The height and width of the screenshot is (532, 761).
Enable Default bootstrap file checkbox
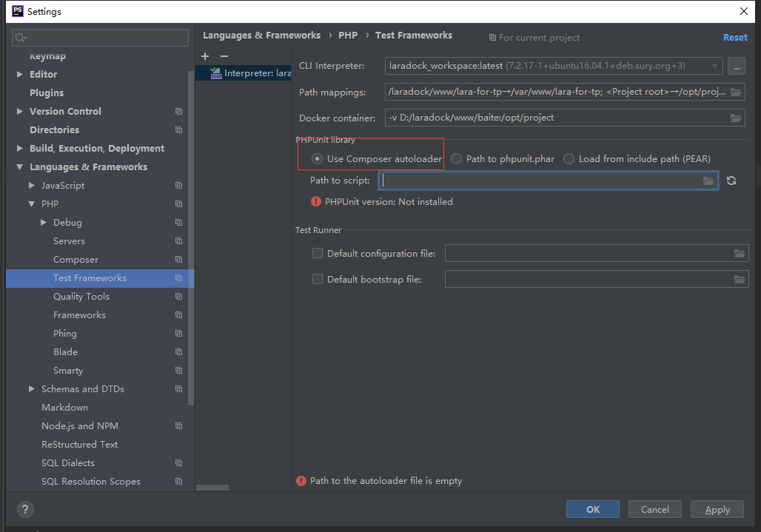318,279
